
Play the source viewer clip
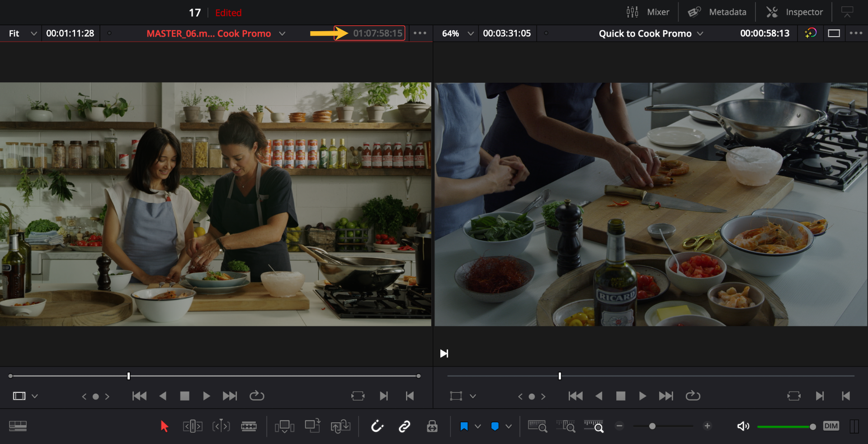point(207,396)
